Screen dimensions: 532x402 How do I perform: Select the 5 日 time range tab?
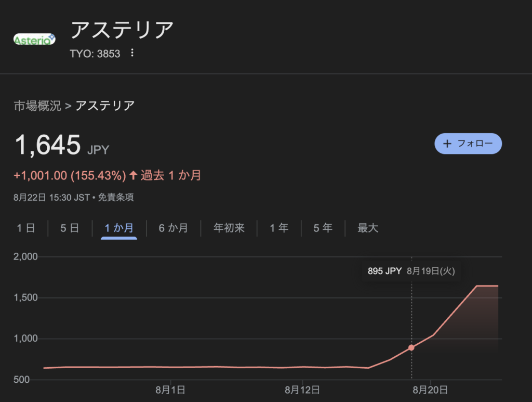[70, 228]
